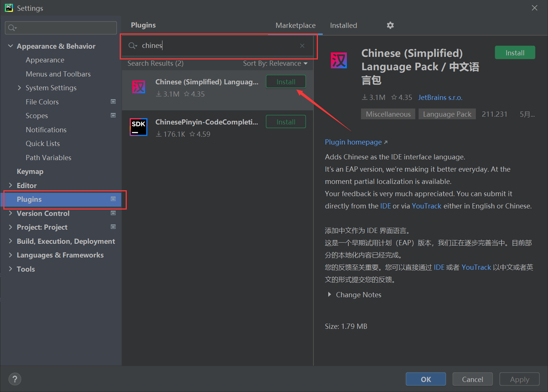548x392 pixels.
Task: Select Scopes settings item
Action: 37,116
